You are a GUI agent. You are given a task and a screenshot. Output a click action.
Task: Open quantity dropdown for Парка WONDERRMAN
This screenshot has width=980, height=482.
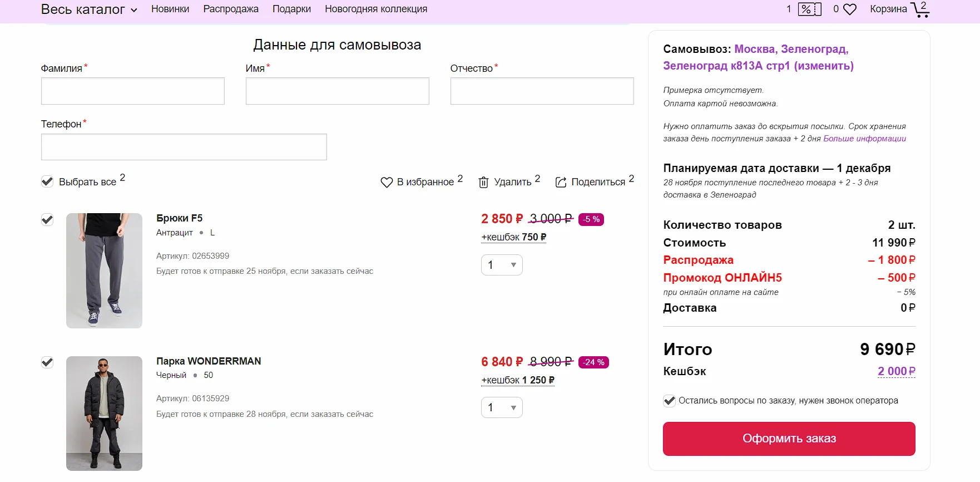(x=501, y=407)
